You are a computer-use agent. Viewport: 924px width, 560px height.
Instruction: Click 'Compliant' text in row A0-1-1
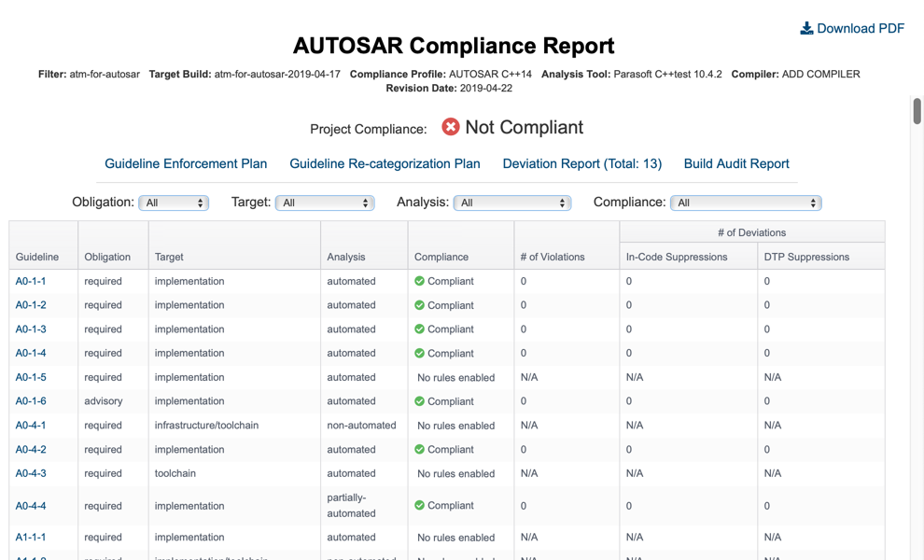pyautogui.click(x=451, y=281)
